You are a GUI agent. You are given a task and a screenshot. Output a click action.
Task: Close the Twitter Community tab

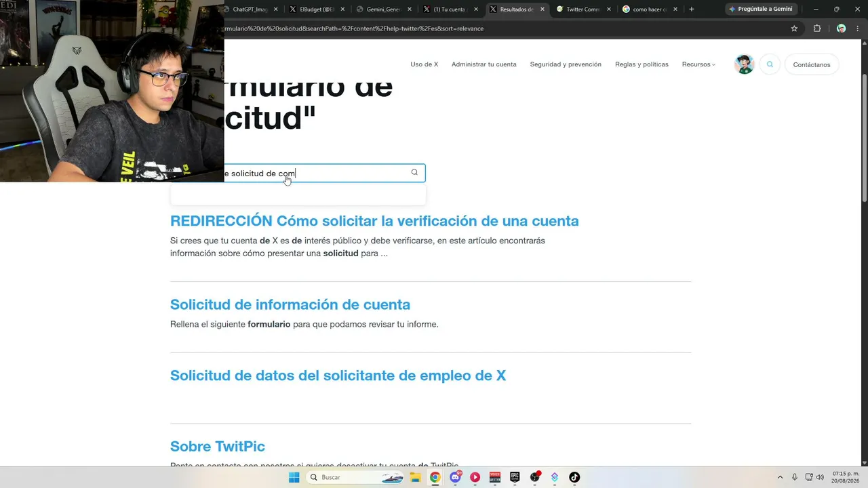click(609, 9)
